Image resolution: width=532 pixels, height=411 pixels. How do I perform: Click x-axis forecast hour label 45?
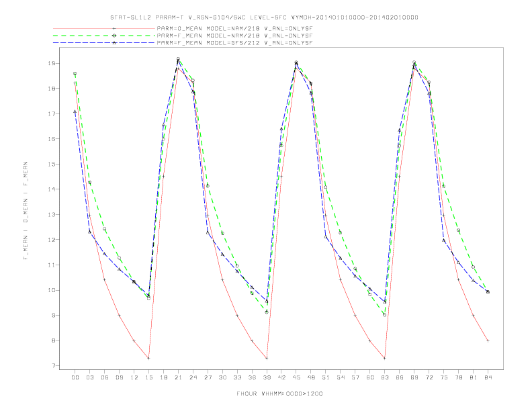pos(296,377)
